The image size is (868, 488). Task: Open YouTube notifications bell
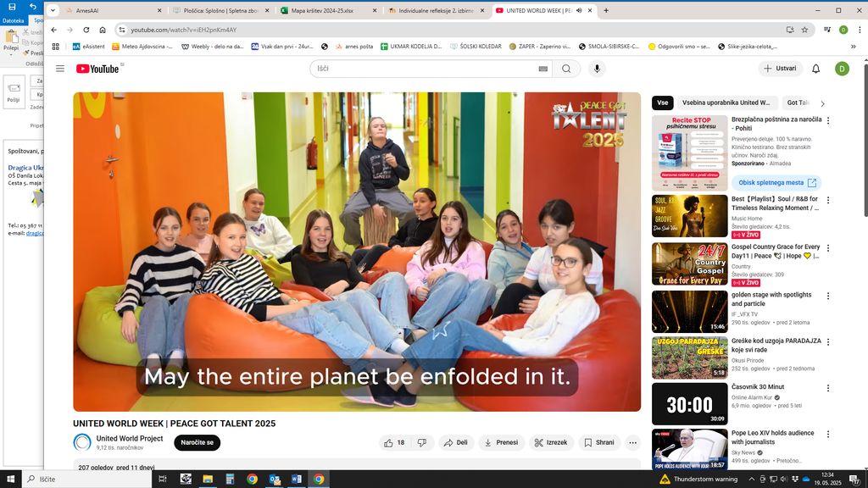coord(815,69)
